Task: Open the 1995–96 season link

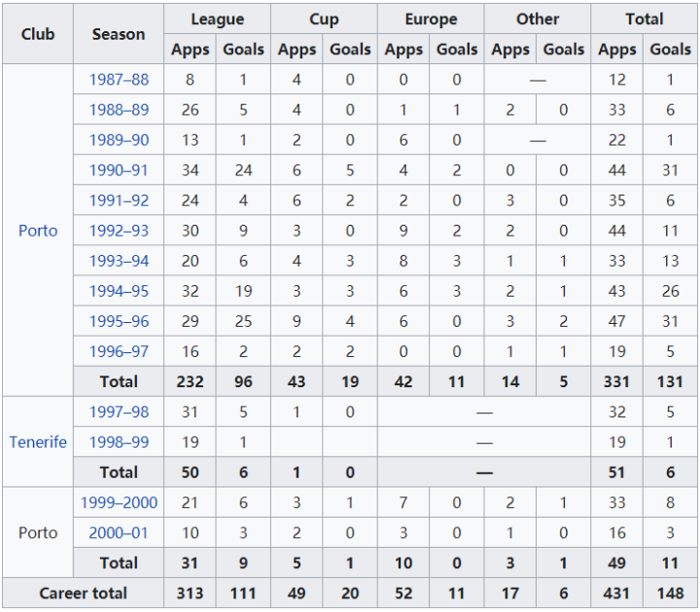Action: (119, 321)
